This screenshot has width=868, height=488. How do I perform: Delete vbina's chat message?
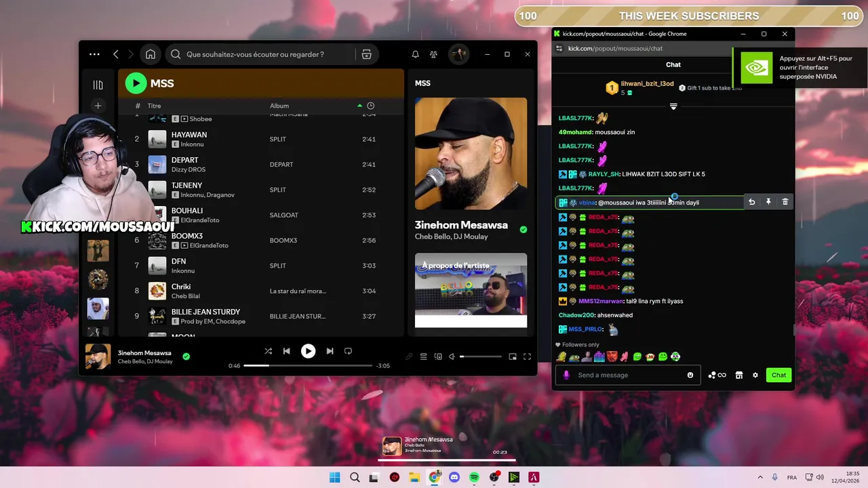click(785, 202)
